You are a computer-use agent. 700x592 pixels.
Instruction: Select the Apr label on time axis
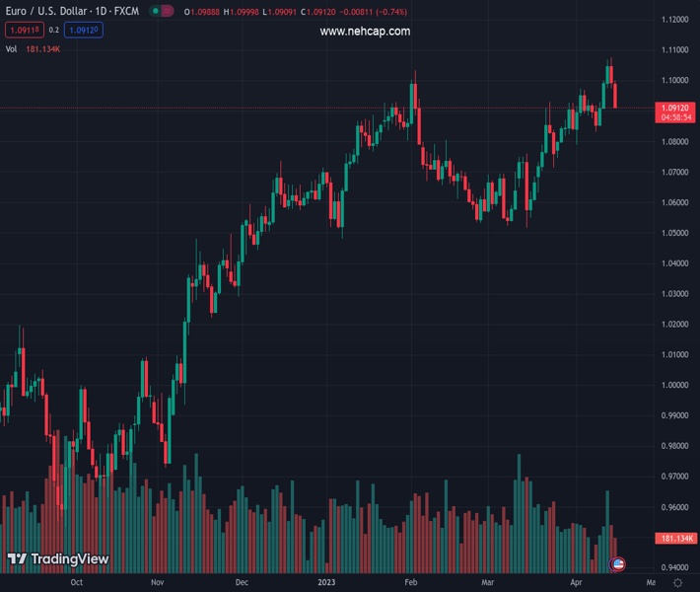576,583
